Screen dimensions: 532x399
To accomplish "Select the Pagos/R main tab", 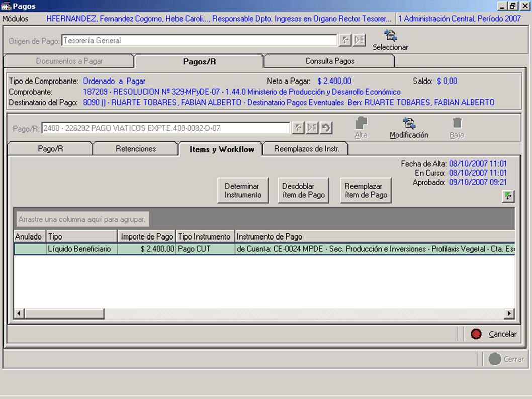I will pos(199,61).
